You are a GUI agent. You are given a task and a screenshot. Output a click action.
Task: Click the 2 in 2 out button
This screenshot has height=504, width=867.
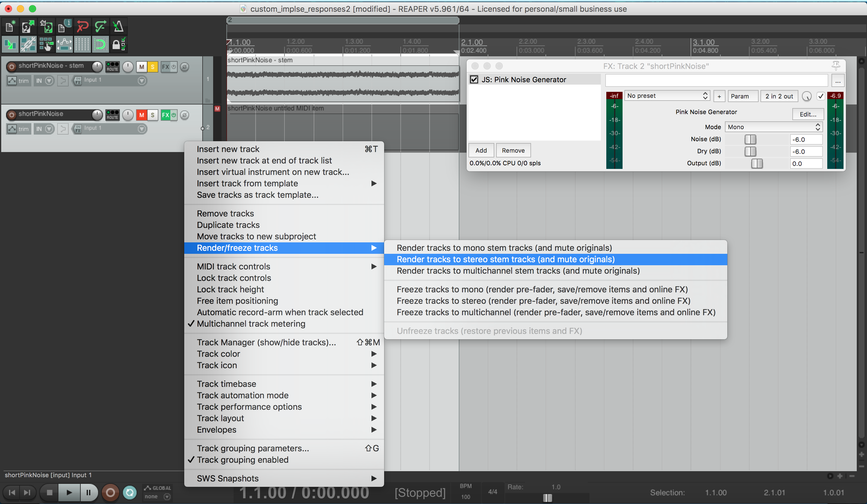click(779, 96)
